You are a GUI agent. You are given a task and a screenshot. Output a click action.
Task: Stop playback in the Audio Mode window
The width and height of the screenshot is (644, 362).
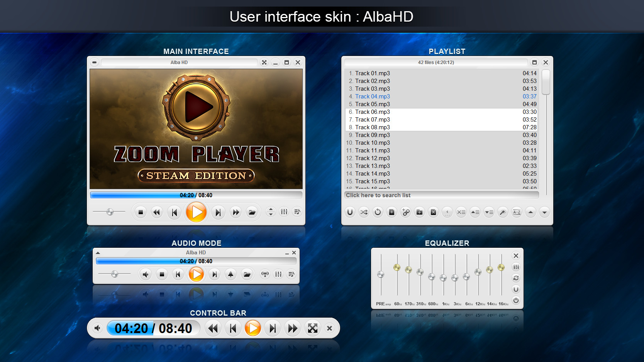(x=162, y=274)
